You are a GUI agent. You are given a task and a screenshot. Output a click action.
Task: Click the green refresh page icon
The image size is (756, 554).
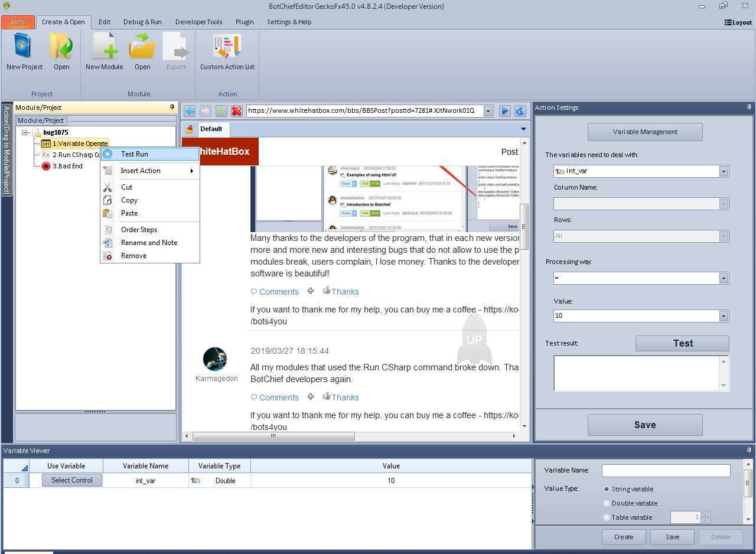pyautogui.click(x=221, y=111)
